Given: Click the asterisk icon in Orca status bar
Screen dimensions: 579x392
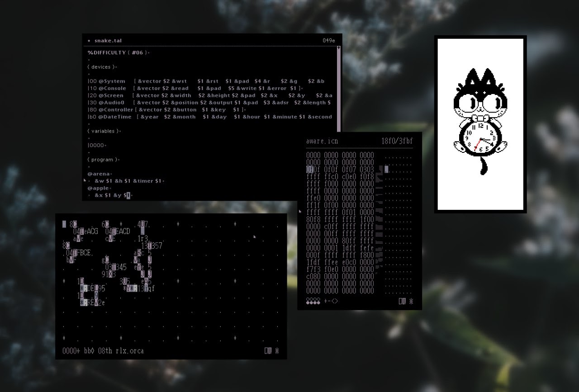Looking at the screenshot, I should click(277, 350).
